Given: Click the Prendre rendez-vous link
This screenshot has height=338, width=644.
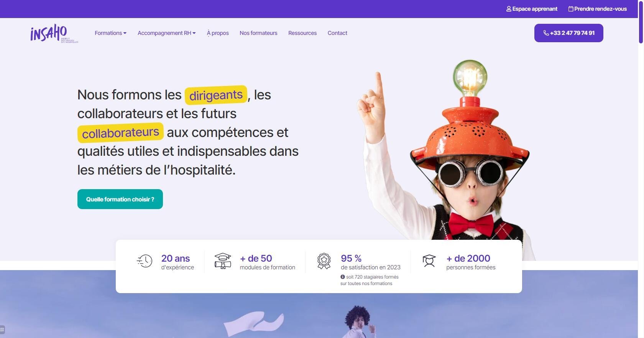Looking at the screenshot, I should click(598, 9).
